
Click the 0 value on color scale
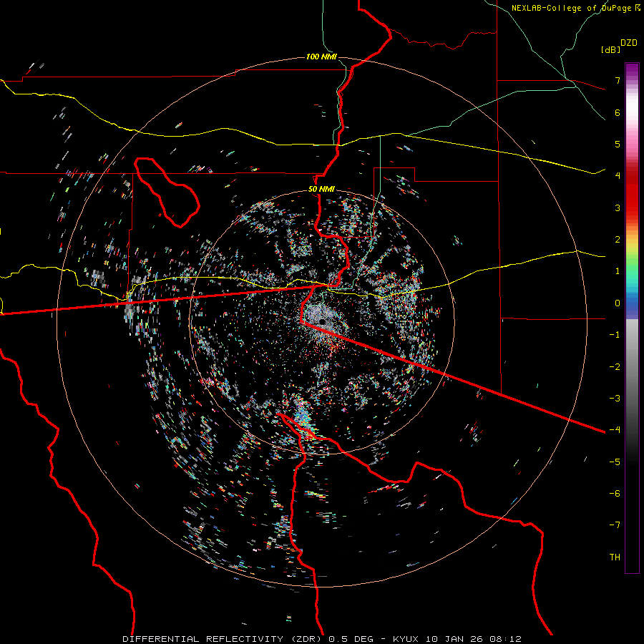pyautogui.click(x=618, y=303)
